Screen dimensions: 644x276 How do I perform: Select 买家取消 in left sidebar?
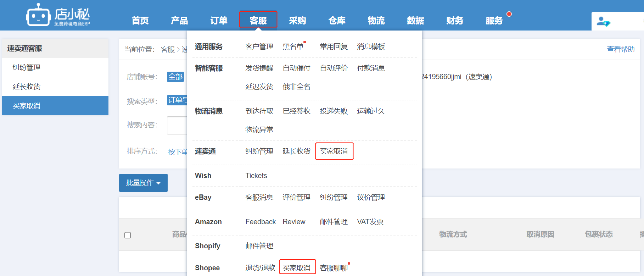click(55, 106)
